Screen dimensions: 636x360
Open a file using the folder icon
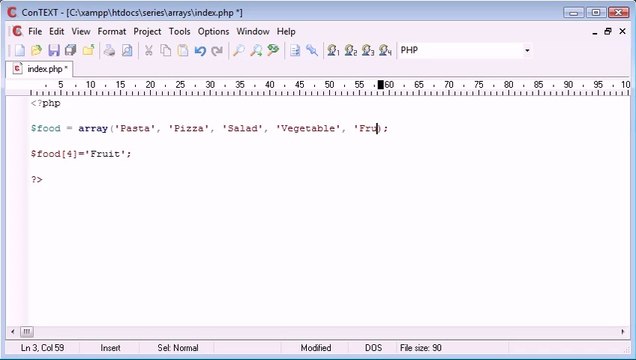pyautogui.click(x=37, y=50)
